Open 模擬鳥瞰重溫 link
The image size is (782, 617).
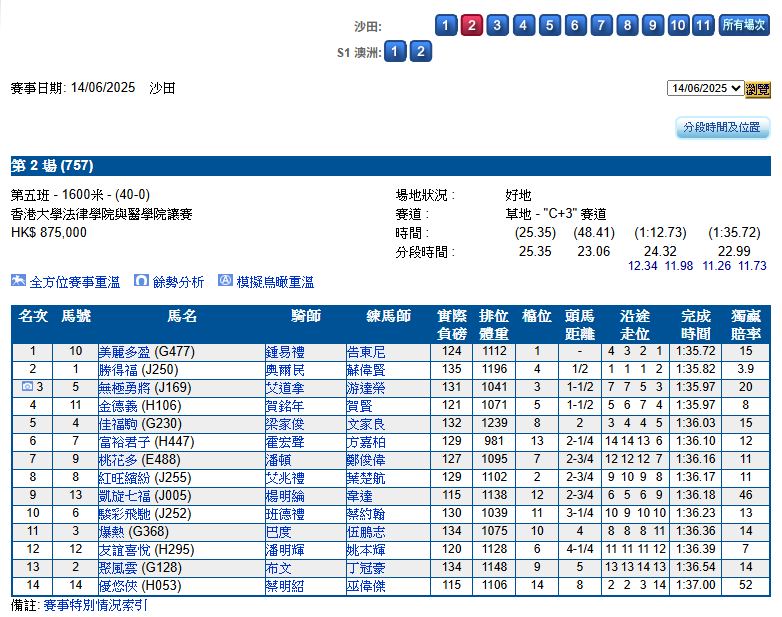coord(275,282)
